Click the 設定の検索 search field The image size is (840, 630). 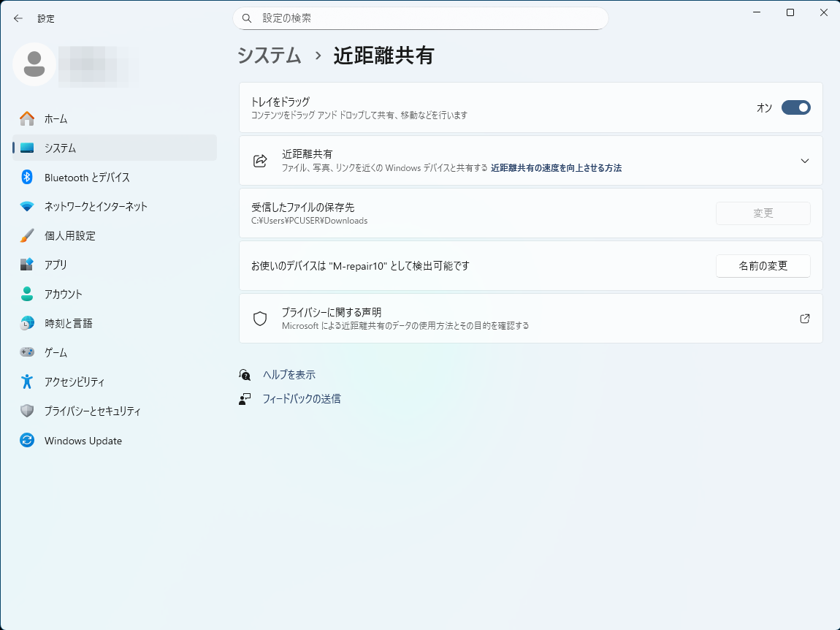(431, 18)
